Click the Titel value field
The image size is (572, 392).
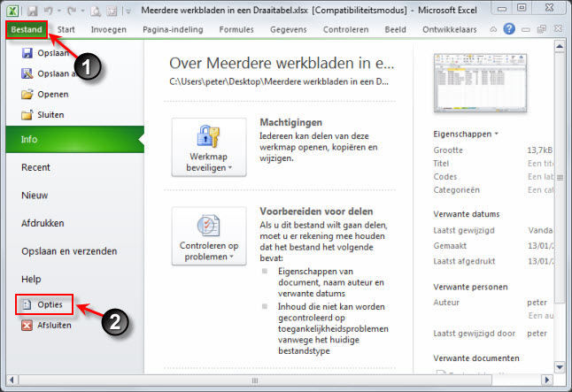(x=540, y=164)
